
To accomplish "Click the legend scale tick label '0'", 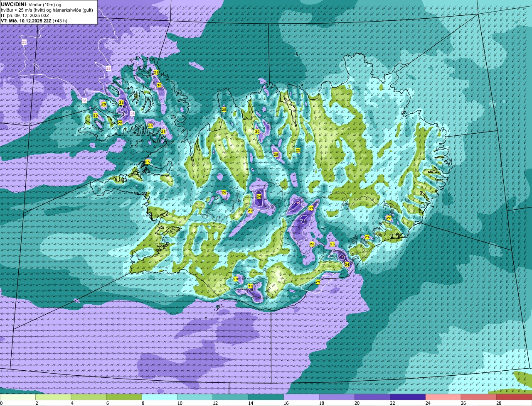I will click(x=1, y=403).
